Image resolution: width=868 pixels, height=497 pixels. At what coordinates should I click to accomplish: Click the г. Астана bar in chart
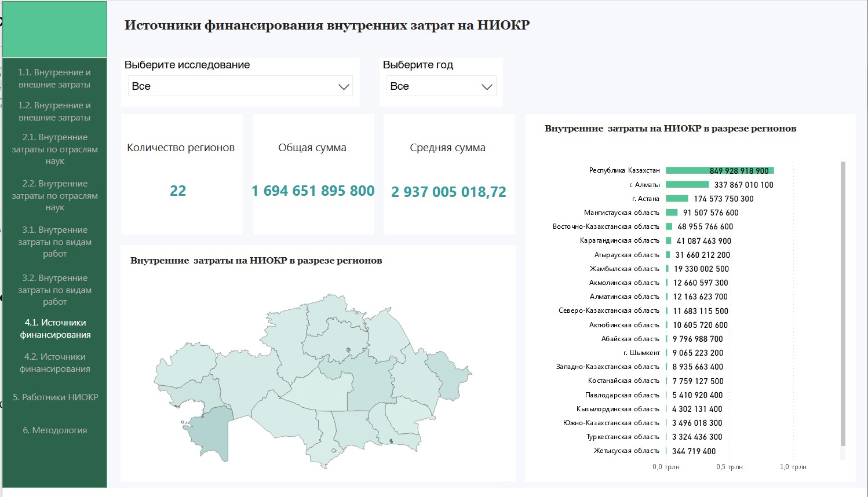point(676,199)
